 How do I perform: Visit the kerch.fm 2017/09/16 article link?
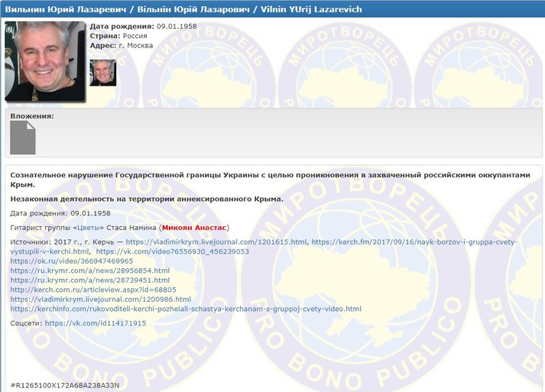[414, 242]
